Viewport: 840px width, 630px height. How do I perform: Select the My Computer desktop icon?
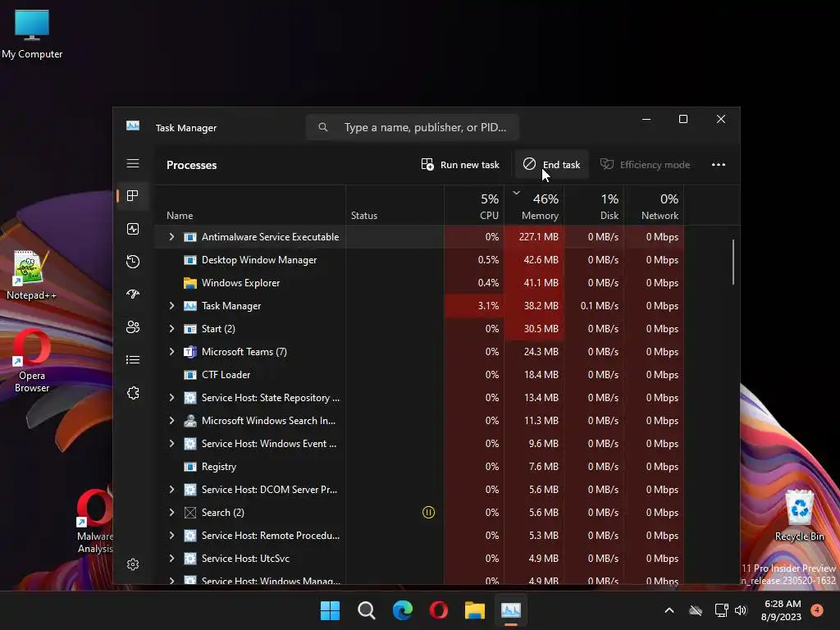(x=32, y=34)
